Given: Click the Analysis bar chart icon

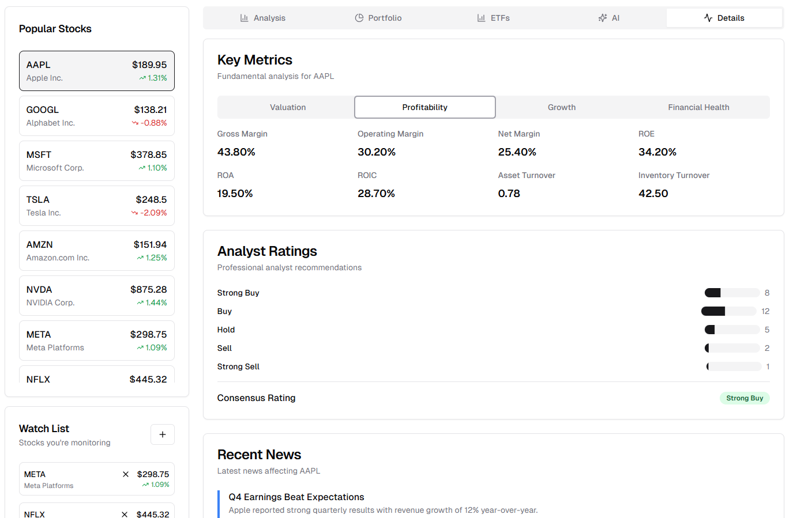Looking at the screenshot, I should (244, 18).
